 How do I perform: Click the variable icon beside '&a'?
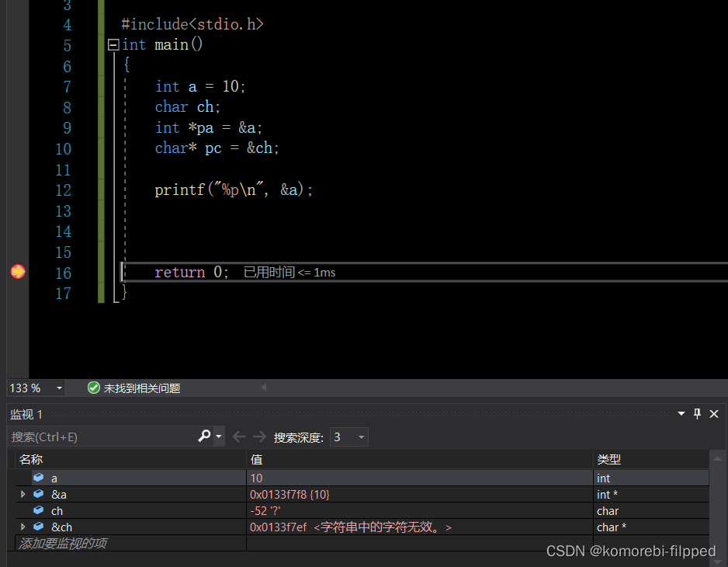pyautogui.click(x=39, y=493)
